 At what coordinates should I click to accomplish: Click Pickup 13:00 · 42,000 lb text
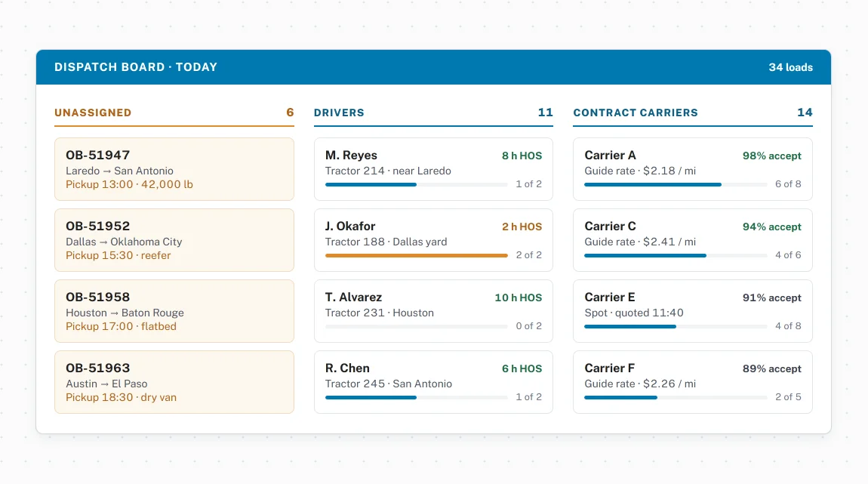tap(129, 184)
